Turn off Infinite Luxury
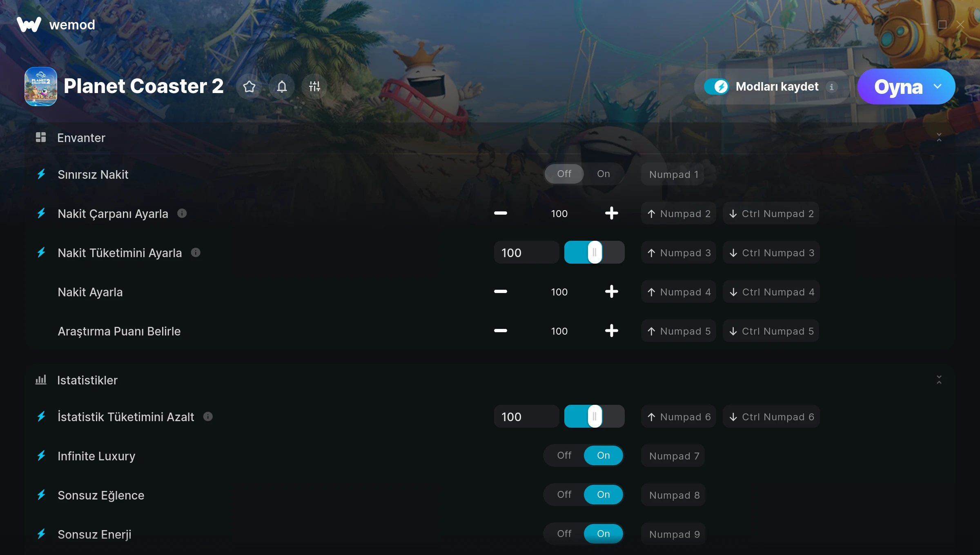 pyautogui.click(x=564, y=455)
